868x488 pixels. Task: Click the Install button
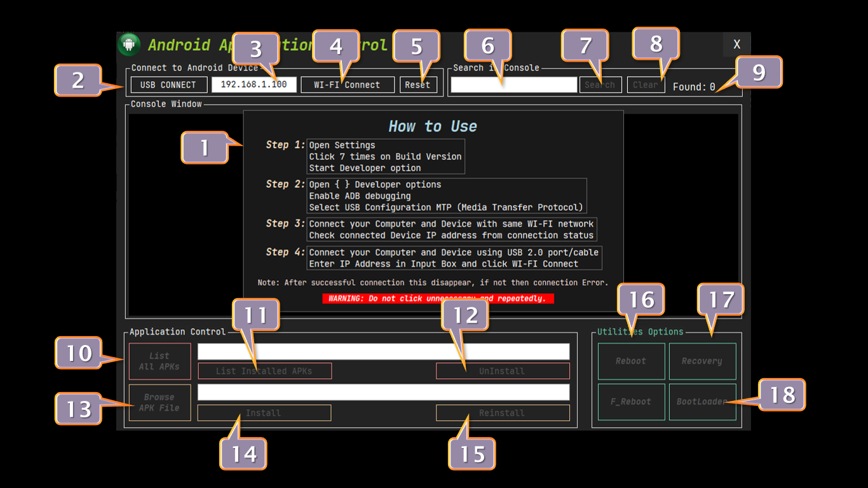[264, 413]
